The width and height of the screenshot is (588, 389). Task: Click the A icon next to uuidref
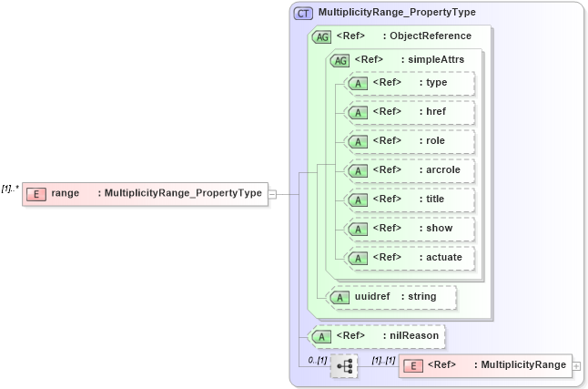[340, 297]
